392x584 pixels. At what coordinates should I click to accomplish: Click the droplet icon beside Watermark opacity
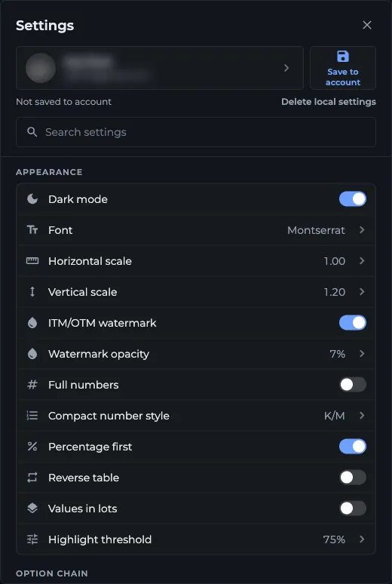(32, 354)
